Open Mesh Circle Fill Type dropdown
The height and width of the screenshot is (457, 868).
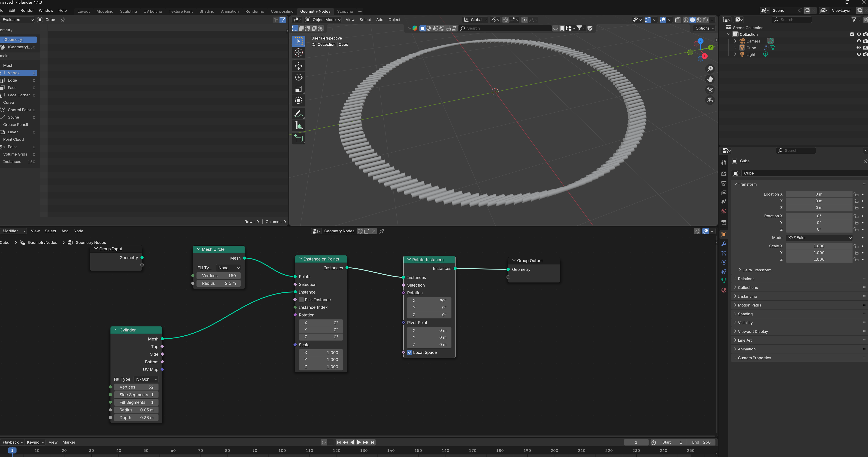(228, 268)
